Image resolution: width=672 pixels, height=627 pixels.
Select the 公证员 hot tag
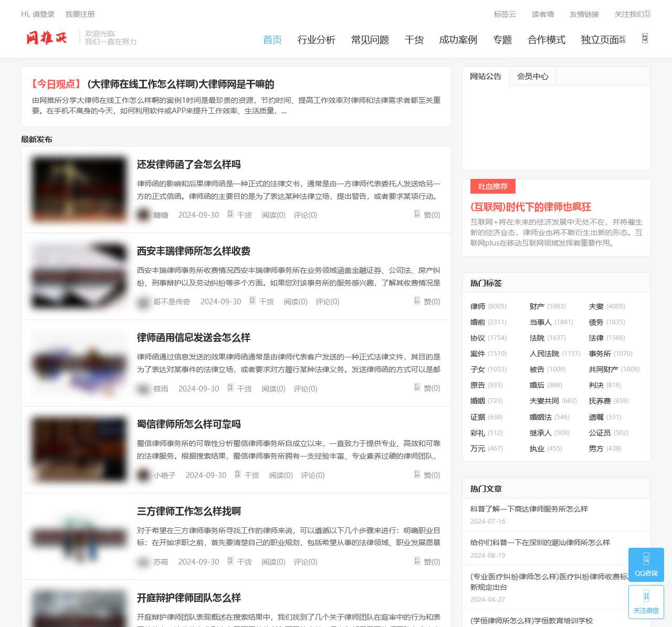[600, 433]
